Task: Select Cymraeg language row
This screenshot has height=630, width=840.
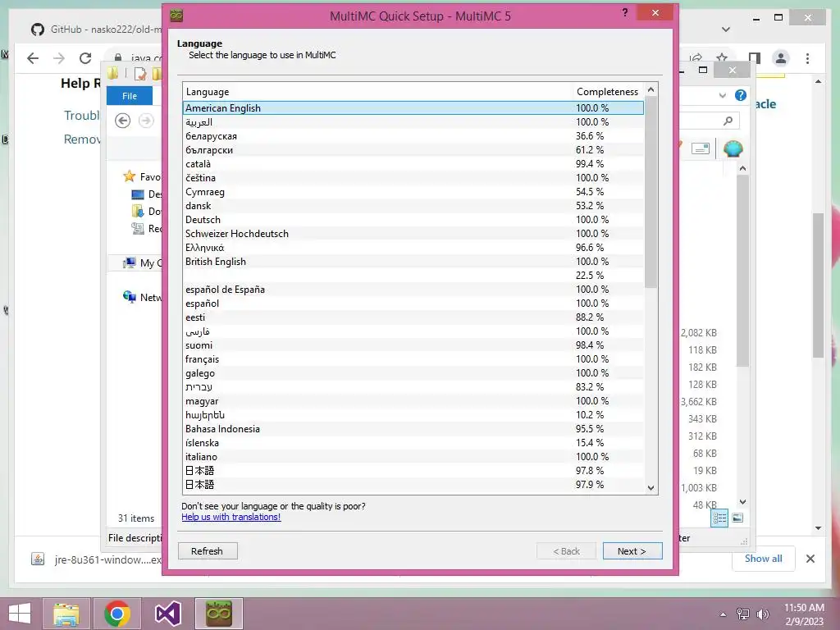Action: click(x=413, y=192)
